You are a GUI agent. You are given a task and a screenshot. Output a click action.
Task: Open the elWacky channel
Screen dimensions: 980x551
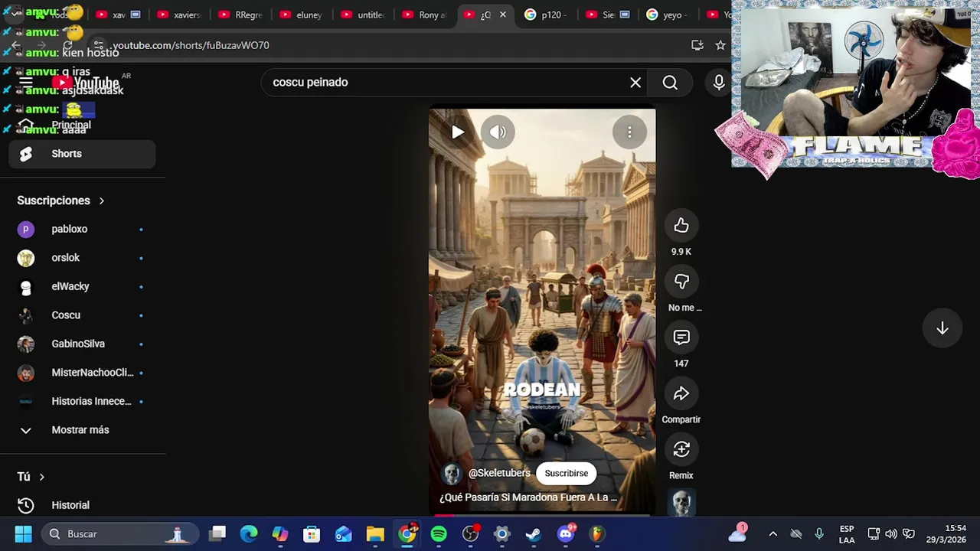pos(82,286)
